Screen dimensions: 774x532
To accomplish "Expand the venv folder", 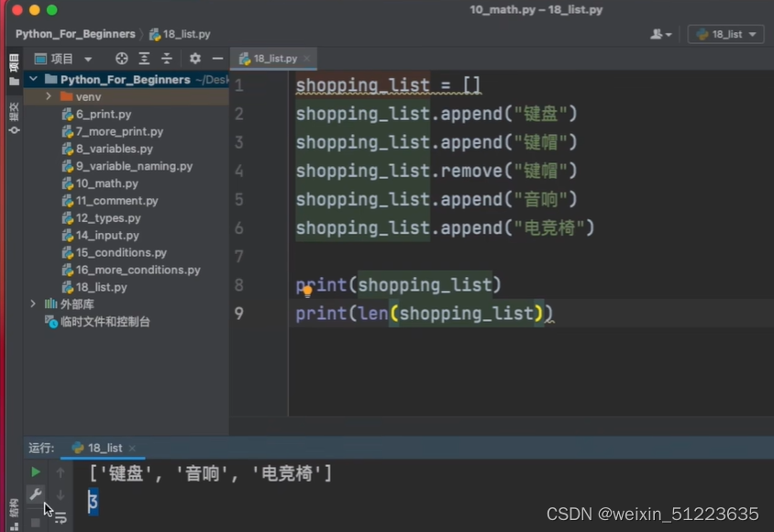I will click(47, 96).
